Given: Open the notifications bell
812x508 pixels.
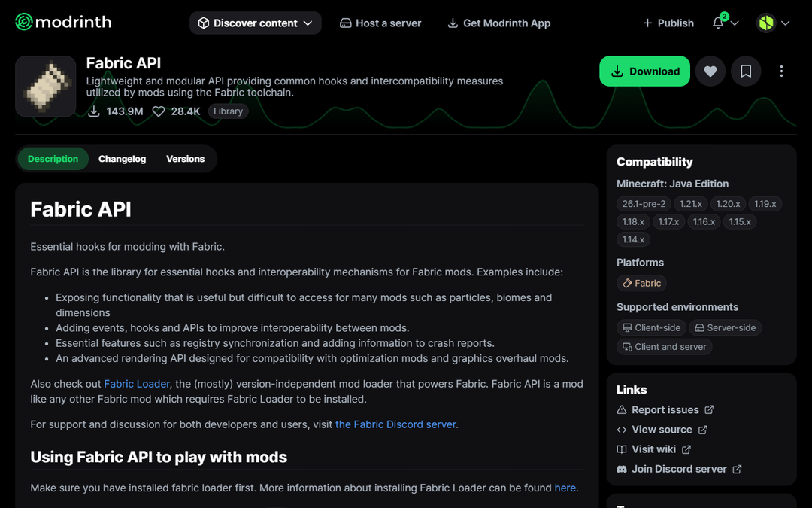Looking at the screenshot, I should tap(719, 23).
